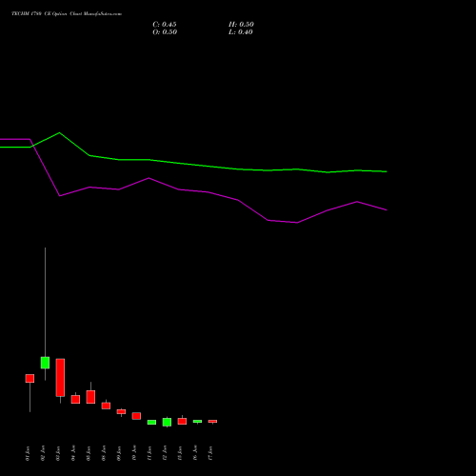476x476 pixels.
Task: Click the red candle for date 05
Action: coord(90,397)
